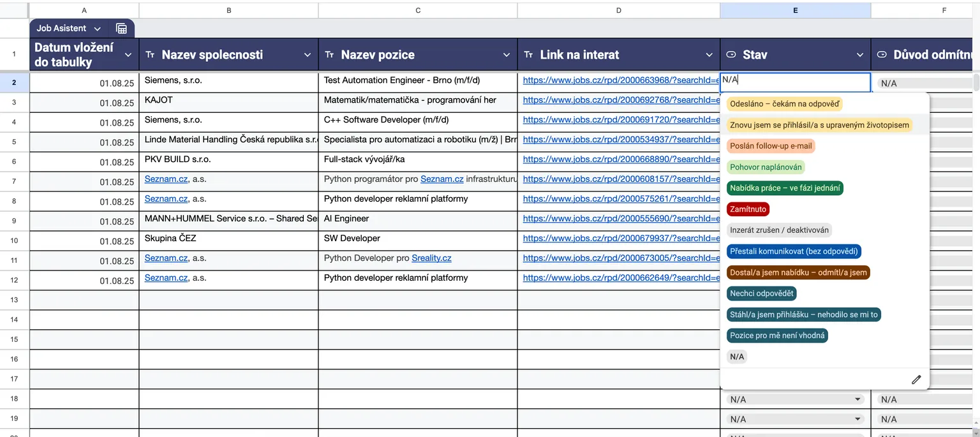Open the Nazev pozice column menu arrow
The width and height of the screenshot is (980, 437).
[507, 55]
